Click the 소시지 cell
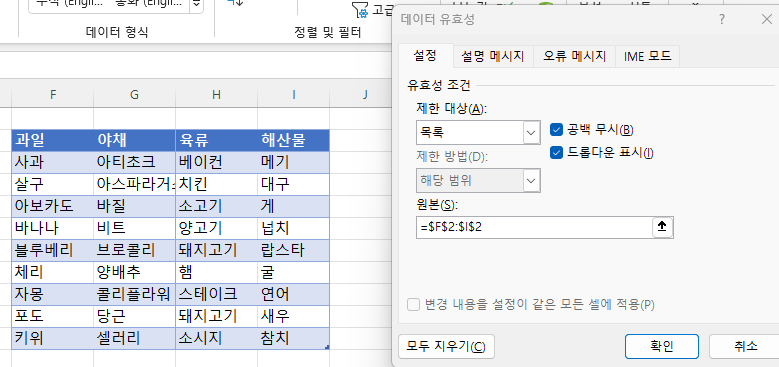779x367 pixels. (217, 338)
